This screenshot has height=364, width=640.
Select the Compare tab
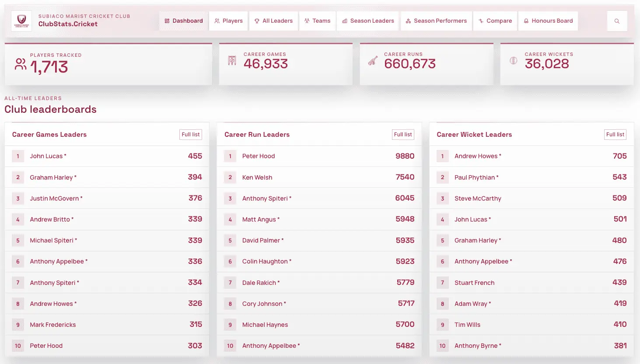pos(495,21)
